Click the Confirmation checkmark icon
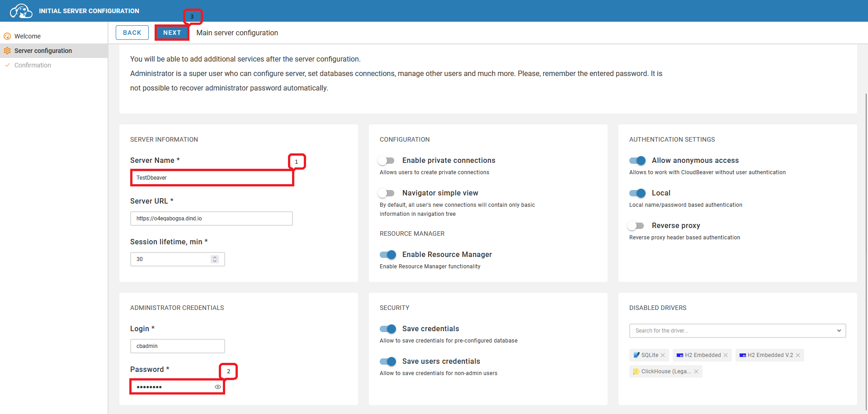This screenshot has width=868, height=414. coord(7,65)
